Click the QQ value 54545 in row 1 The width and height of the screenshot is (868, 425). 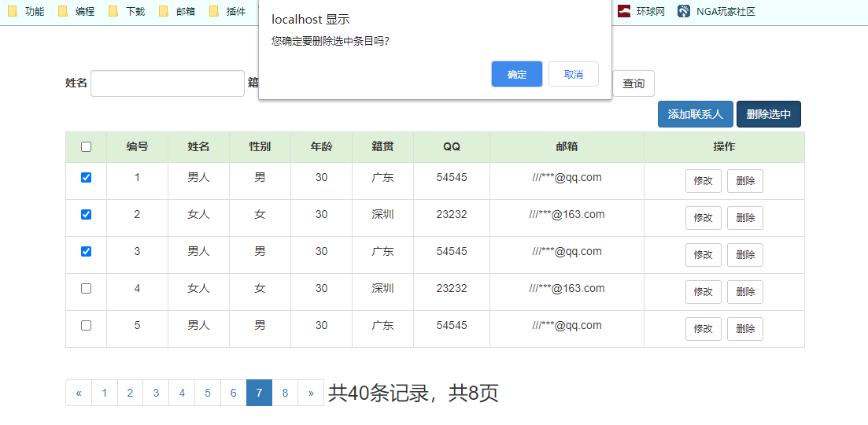pos(452,178)
